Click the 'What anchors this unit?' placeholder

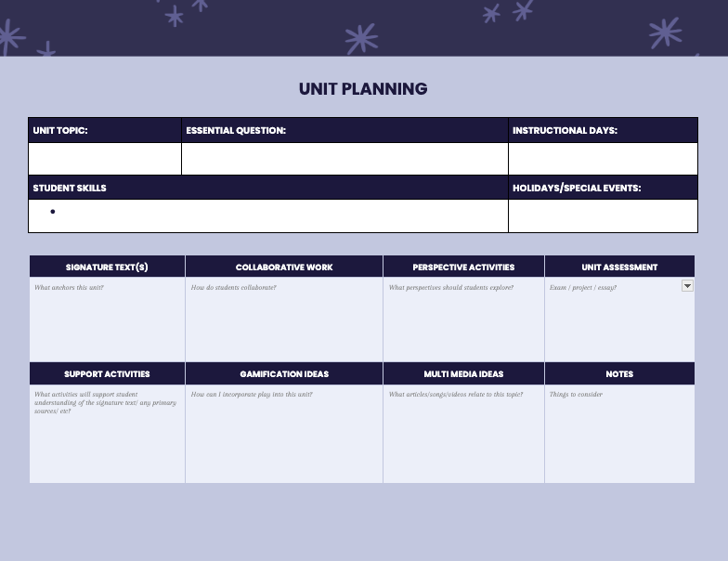[69, 288]
